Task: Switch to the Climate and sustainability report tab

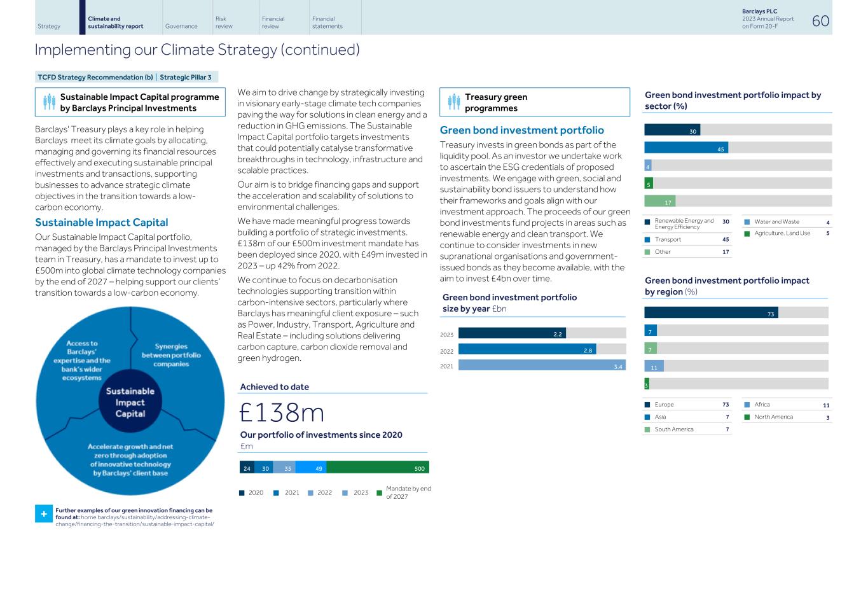Action: point(114,22)
